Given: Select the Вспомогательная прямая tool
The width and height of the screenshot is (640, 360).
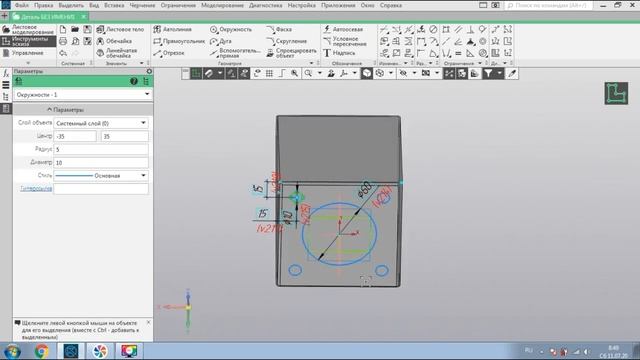Looking at the screenshot, I should (x=235, y=53).
